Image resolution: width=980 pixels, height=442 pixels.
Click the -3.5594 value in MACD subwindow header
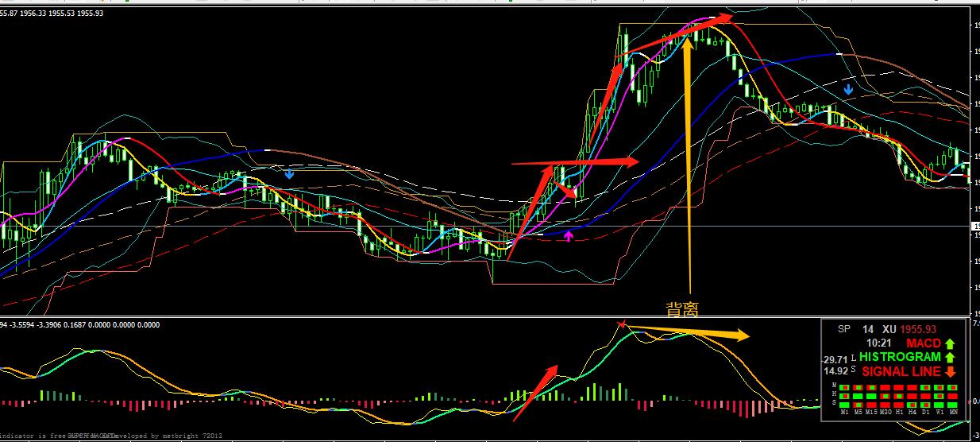click(22, 325)
